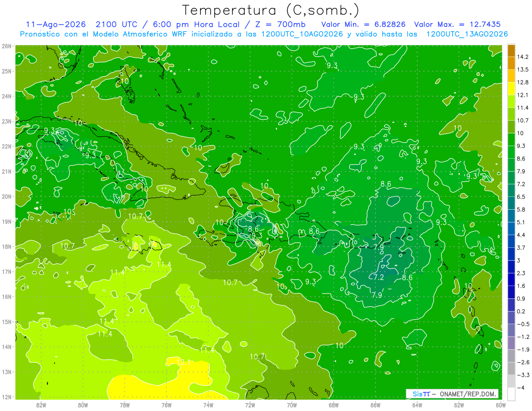The width and height of the screenshot is (532, 411).
Task: Click the 70W longitude axis label
Action: point(292,404)
